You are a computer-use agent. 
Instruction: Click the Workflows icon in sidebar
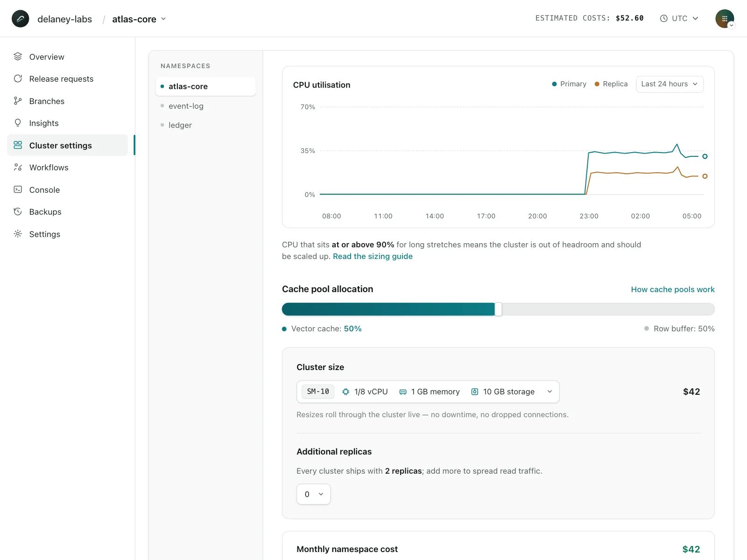[18, 167]
